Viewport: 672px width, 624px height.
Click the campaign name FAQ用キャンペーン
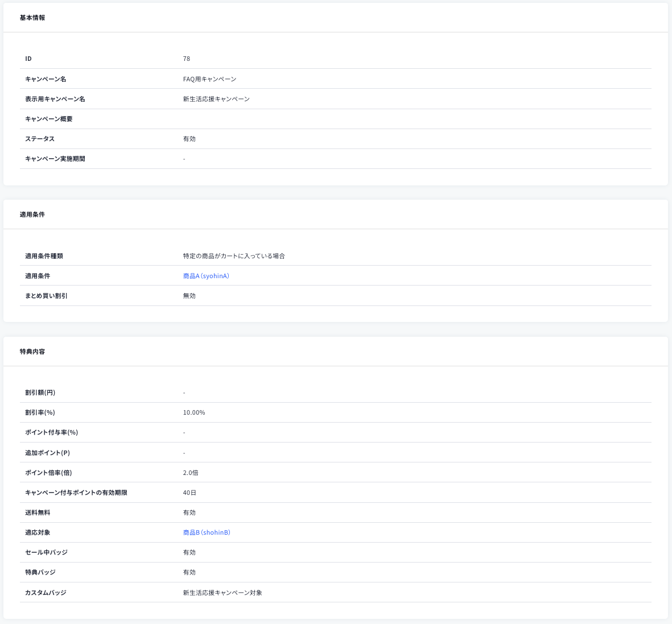point(209,79)
